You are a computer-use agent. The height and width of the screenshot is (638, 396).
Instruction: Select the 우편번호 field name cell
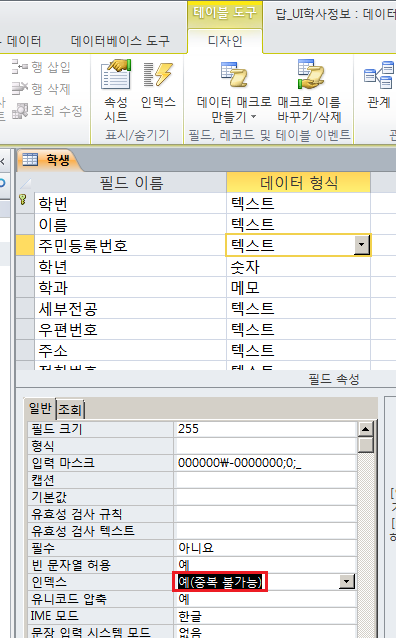[x=130, y=329]
